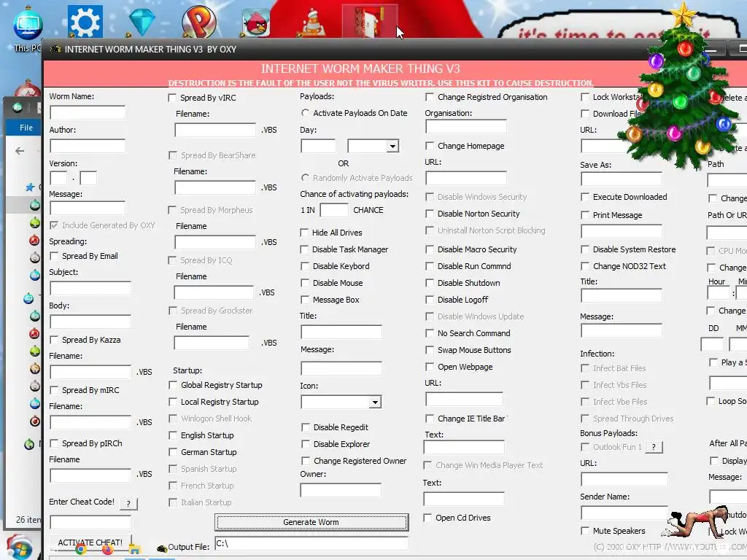
Task: Tick the English Startup checkbox
Action: tap(173, 435)
